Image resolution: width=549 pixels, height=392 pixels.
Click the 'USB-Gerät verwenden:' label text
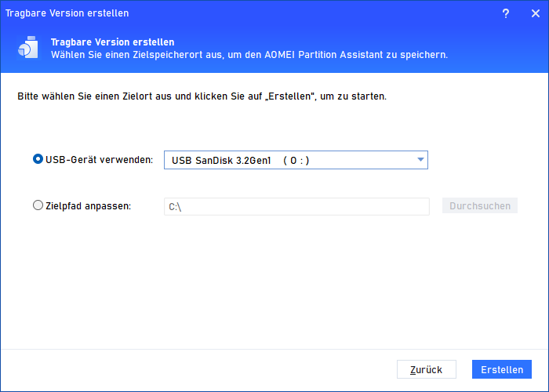pyautogui.click(x=100, y=160)
